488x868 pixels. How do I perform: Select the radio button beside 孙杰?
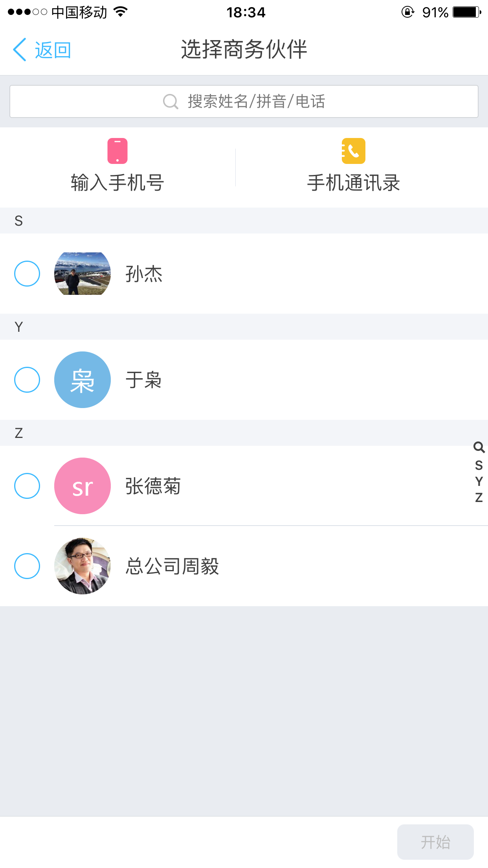27,274
